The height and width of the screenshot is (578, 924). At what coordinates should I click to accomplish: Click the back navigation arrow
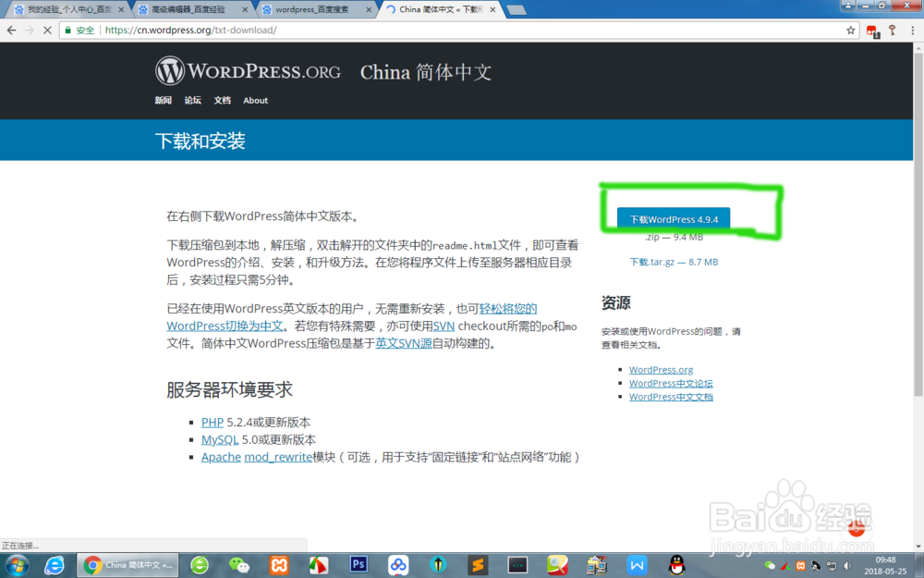11,30
